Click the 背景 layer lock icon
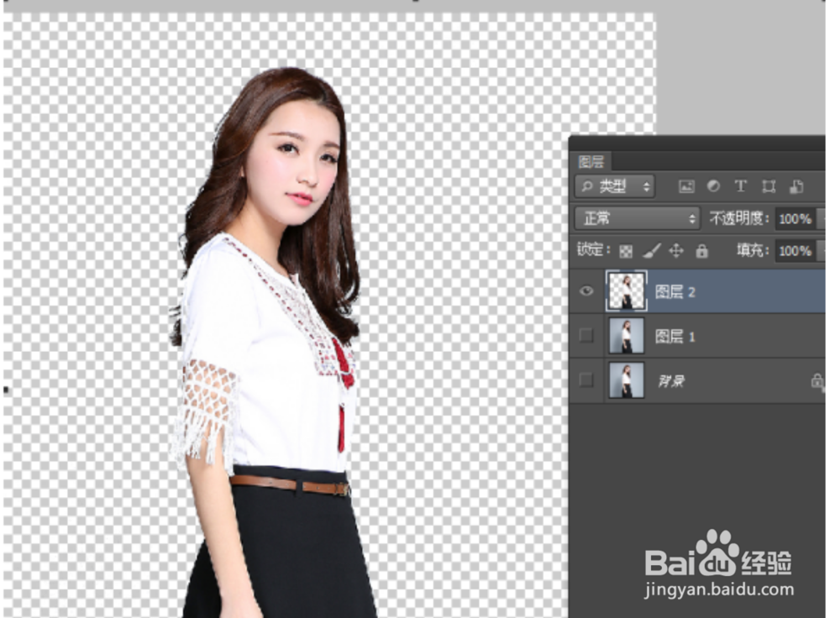 817,380
